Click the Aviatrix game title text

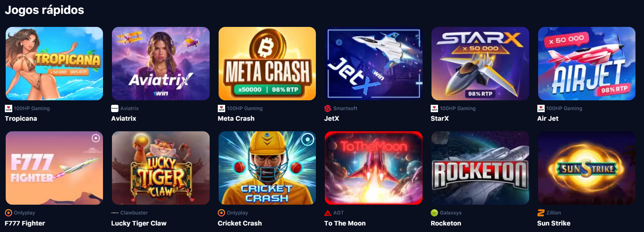(x=124, y=119)
